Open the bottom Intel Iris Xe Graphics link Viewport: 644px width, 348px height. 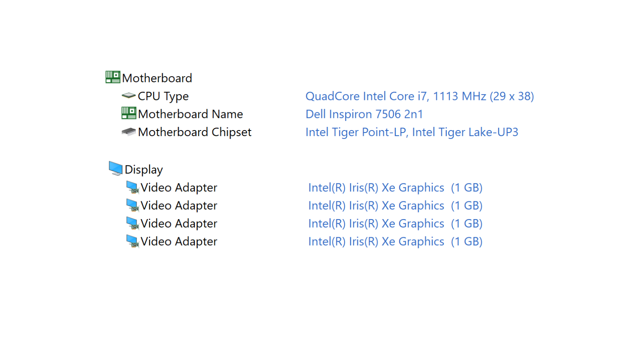point(395,242)
